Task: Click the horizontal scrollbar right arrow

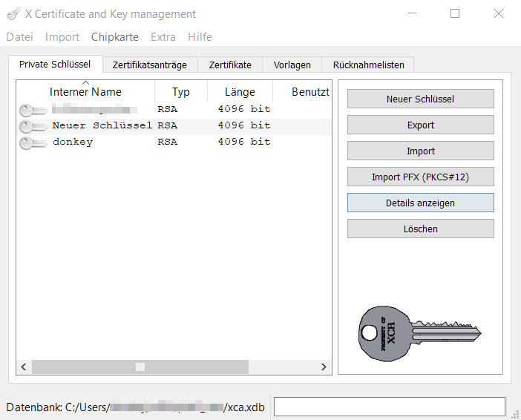Action: point(324,367)
